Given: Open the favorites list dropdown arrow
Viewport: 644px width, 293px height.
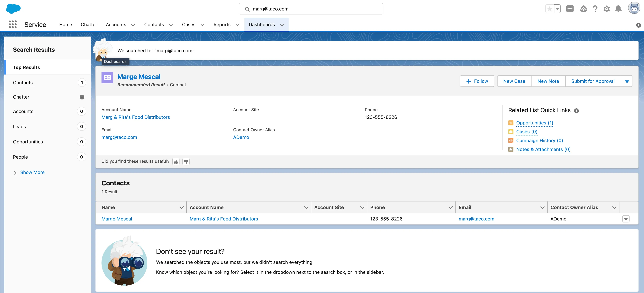Looking at the screenshot, I should [557, 9].
